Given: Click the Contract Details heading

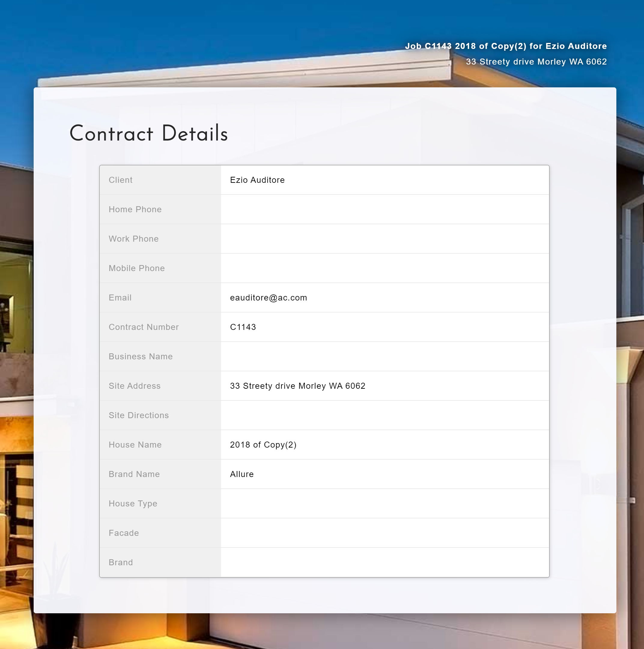Looking at the screenshot, I should [149, 134].
